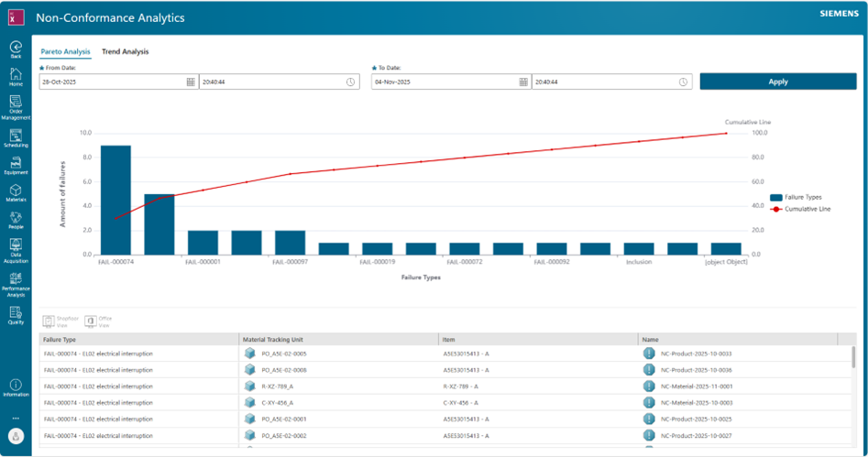The width and height of the screenshot is (868, 457).
Task: Open the Quality module icon
Action: [16, 315]
